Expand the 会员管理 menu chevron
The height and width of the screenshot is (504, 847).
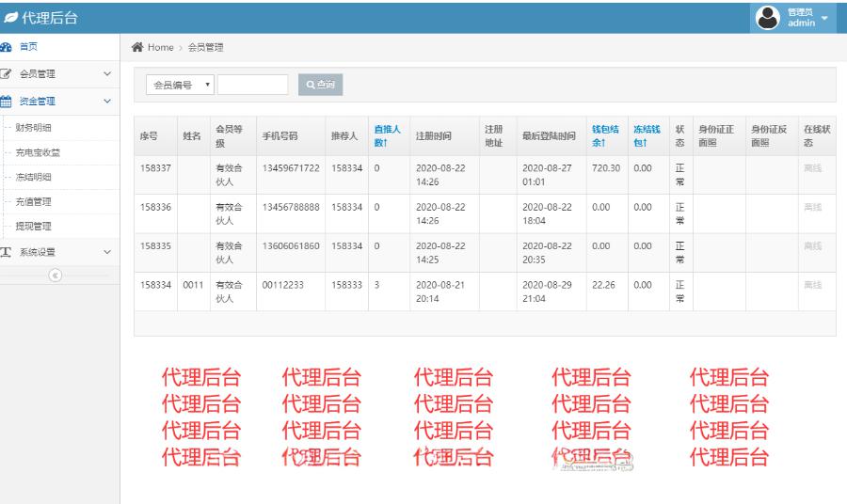pos(107,74)
